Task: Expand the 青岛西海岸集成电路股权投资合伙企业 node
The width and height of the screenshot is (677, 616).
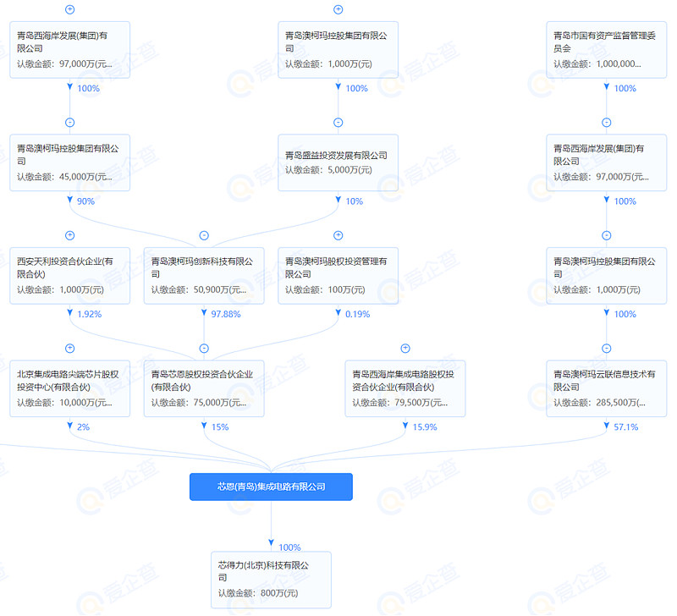Action: pyautogui.click(x=405, y=349)
